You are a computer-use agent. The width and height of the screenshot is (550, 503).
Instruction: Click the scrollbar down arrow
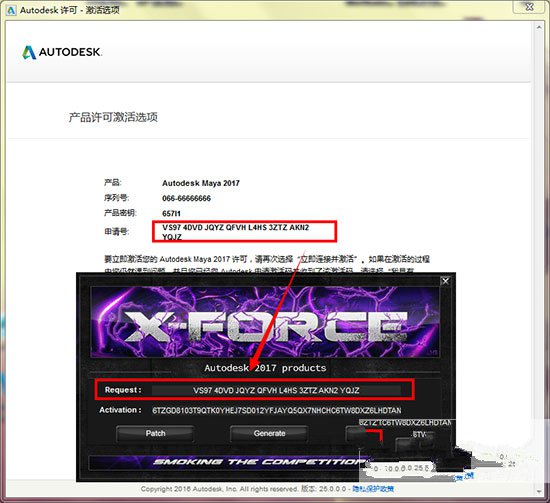538,491
